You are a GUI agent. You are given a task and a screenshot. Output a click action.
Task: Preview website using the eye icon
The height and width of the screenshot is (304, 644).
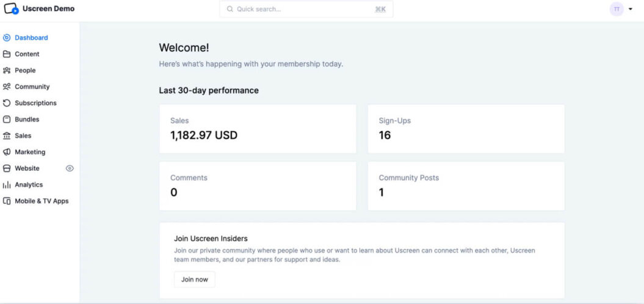pos(70,168)
